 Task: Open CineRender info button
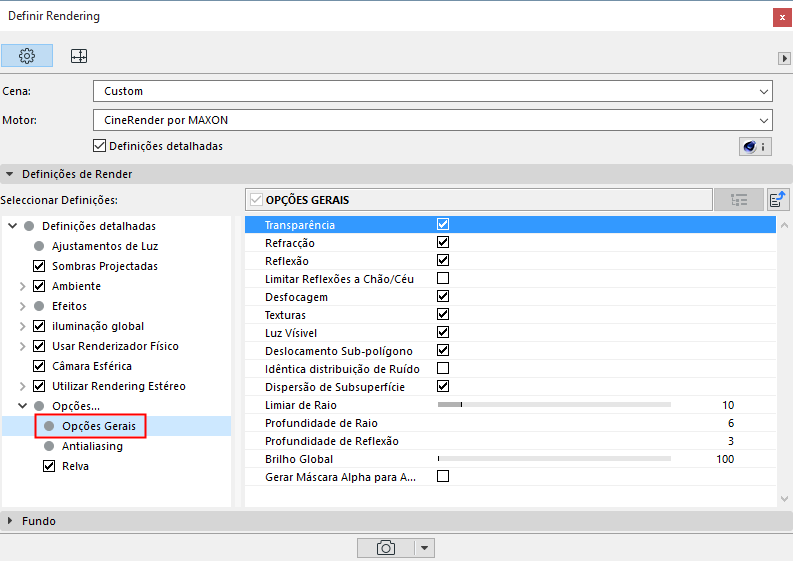click(755, 147)
